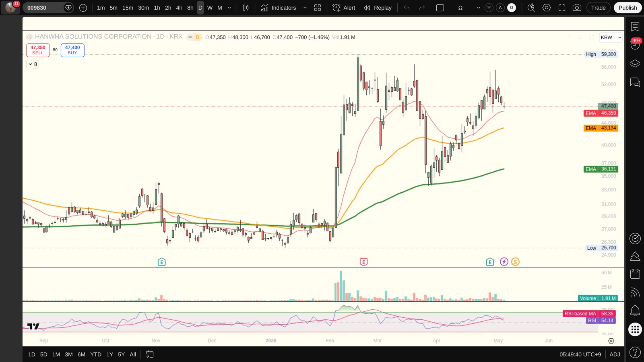Switch to 1m timeframe
Image resolution: width=644 pixels, height=362 pixels.
tap(101, 8)
